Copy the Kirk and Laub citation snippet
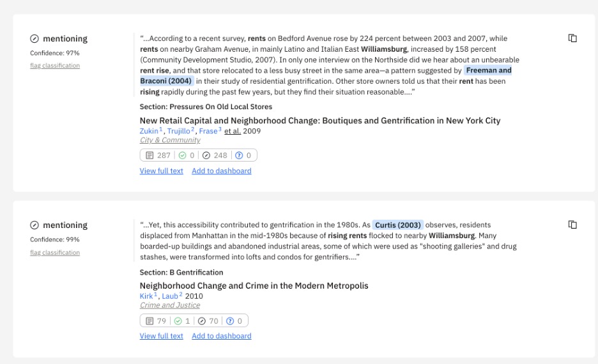 pos(572,225)
